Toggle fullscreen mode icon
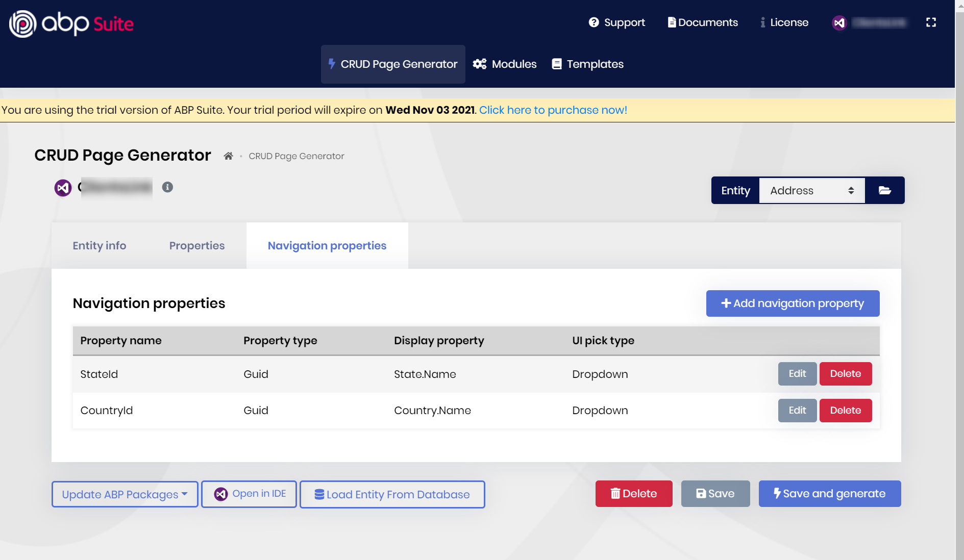 [931, 22]
